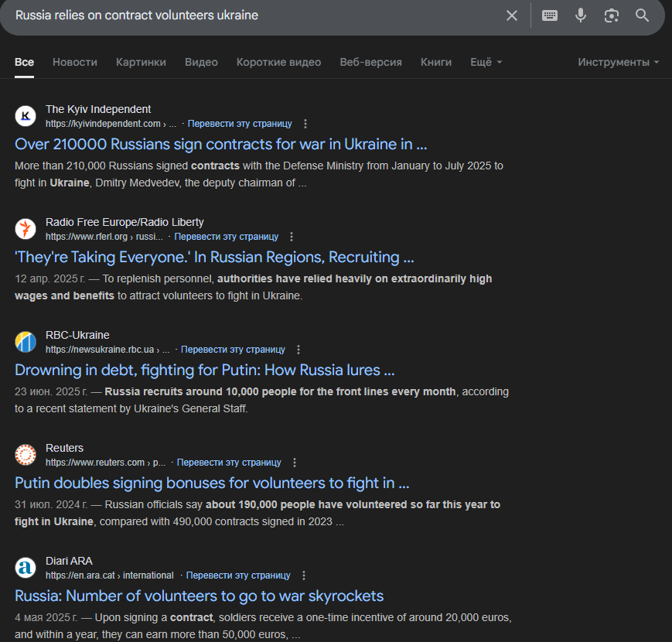The height and width of the screenshot is (642, 672).
Task: Switch to the Видео tab
Action: coord(201,63)
